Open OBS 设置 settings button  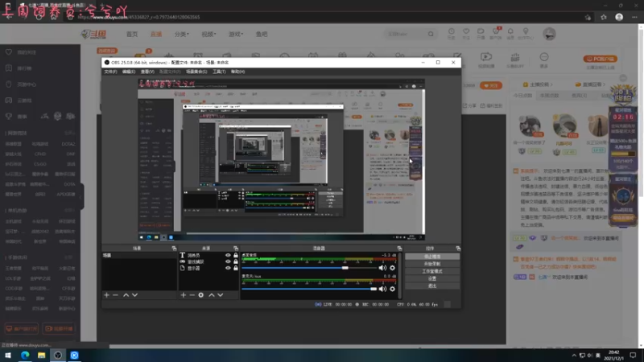pos(432,278)
